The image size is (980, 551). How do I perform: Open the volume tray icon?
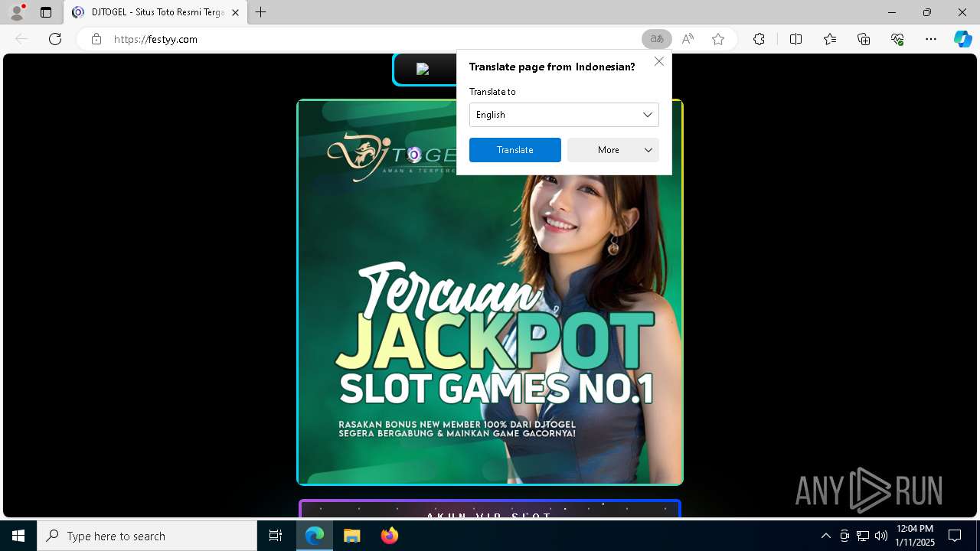click(881, 536)
